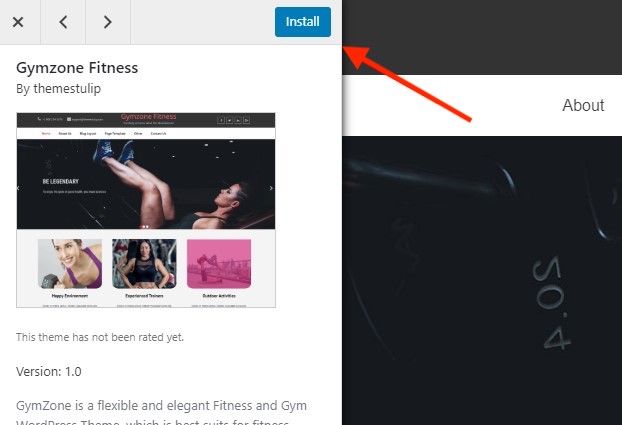Close the theme preview panel

[x=18, y=22]
